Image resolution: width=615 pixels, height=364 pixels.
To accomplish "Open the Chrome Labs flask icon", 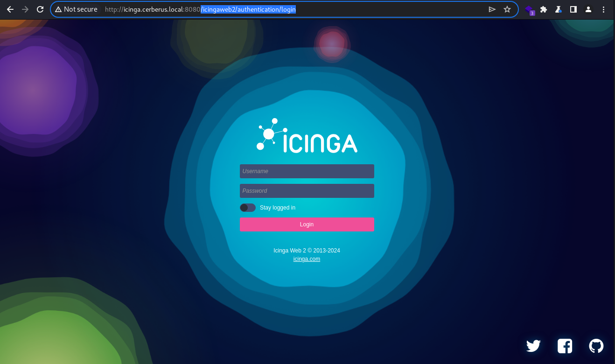I will click(x=558, y=9).
